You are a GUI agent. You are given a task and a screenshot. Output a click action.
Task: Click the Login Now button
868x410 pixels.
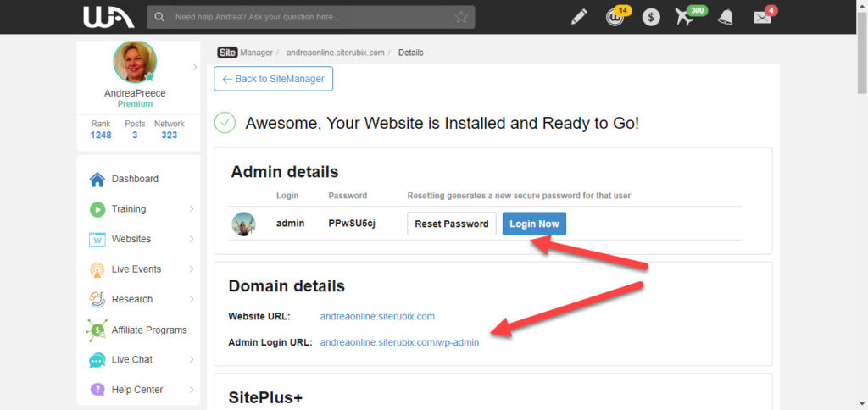(x=534, y=224)
